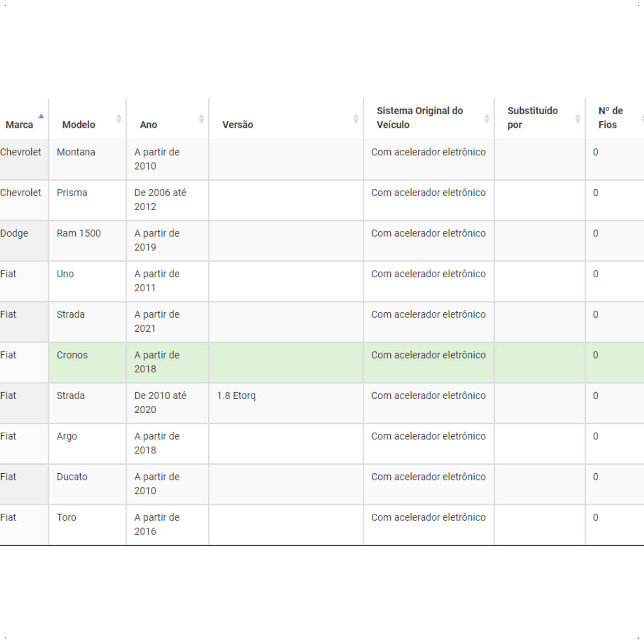Click the Versão column sort arrows

tap(356, 119)
